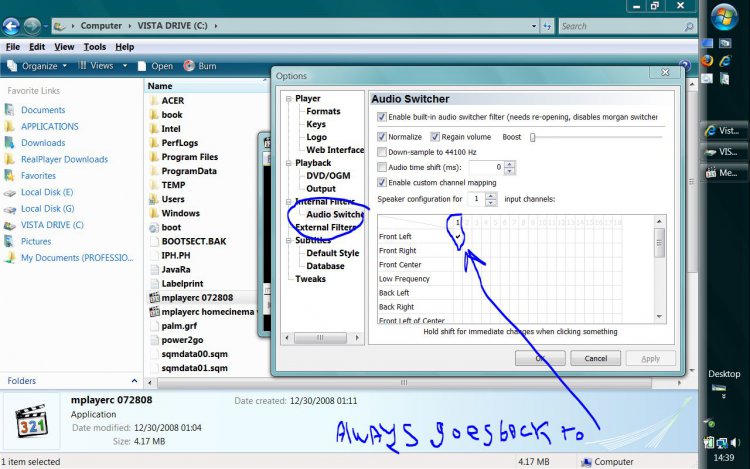750x469 pixels.
Task: Toggle the Regain volume checkbox
Action: pyautogui.click(x=434, y=137)
